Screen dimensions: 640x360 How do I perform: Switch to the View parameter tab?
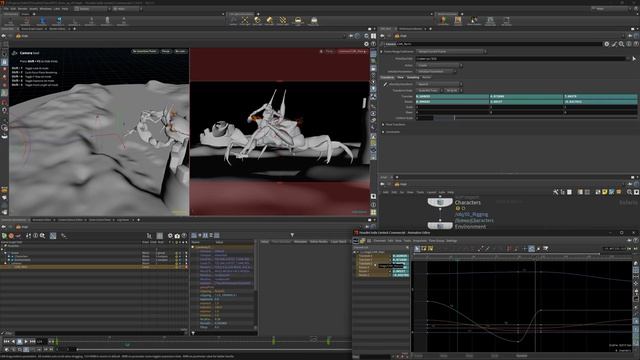click(x=400, y=77)
